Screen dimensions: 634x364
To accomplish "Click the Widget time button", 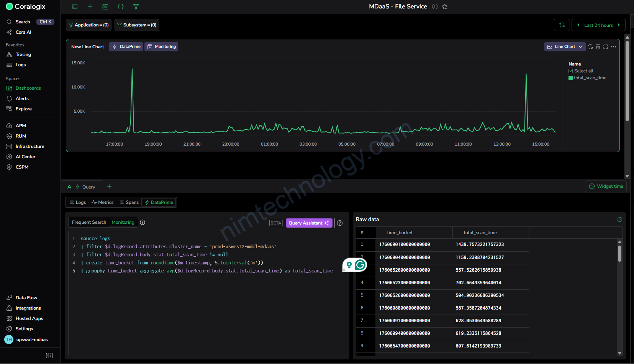I will (x=606, y=186).
